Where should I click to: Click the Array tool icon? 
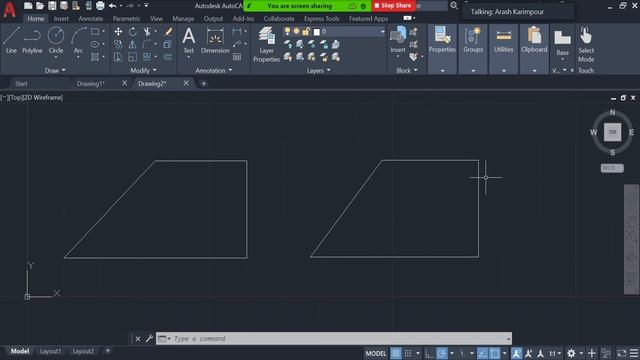pos(147,57)
